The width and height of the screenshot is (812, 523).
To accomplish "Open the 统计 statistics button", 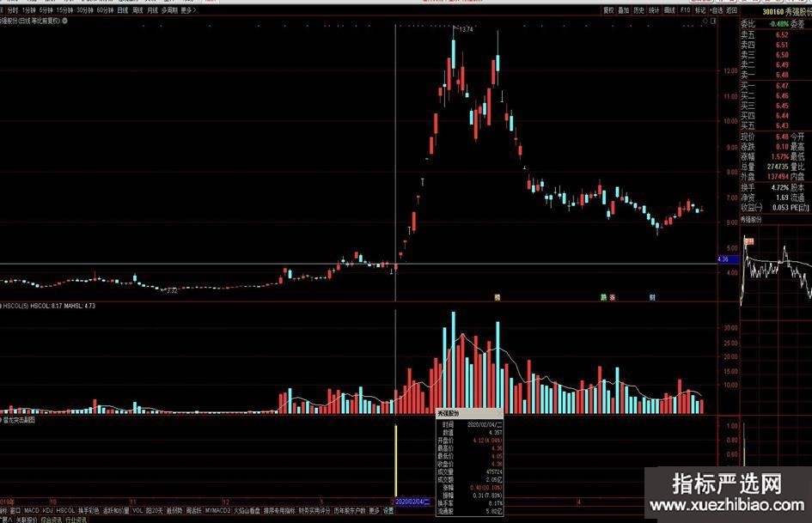I will 654,9.
